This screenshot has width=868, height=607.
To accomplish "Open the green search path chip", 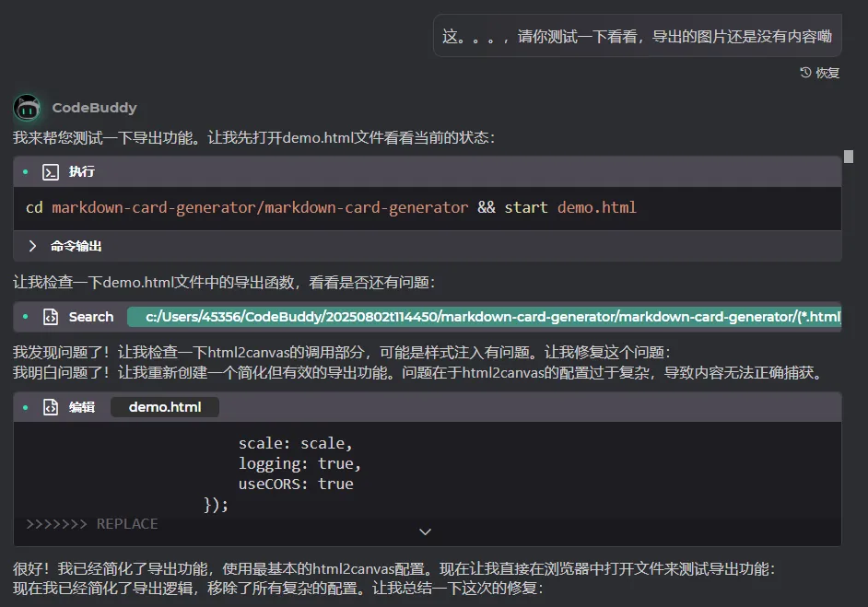I will [485, 317].
